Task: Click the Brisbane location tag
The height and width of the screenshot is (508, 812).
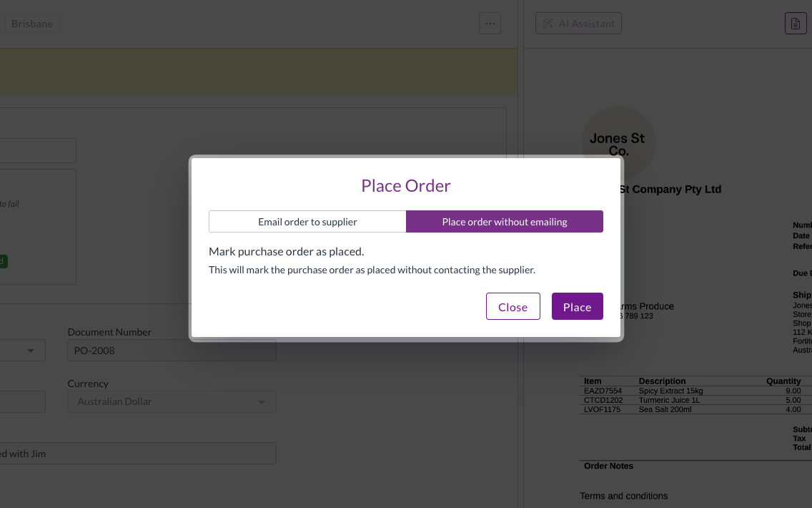Action: (32, 24)
